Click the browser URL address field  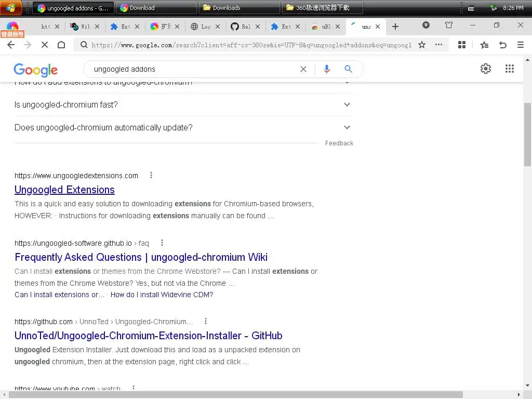click(251, 45)
